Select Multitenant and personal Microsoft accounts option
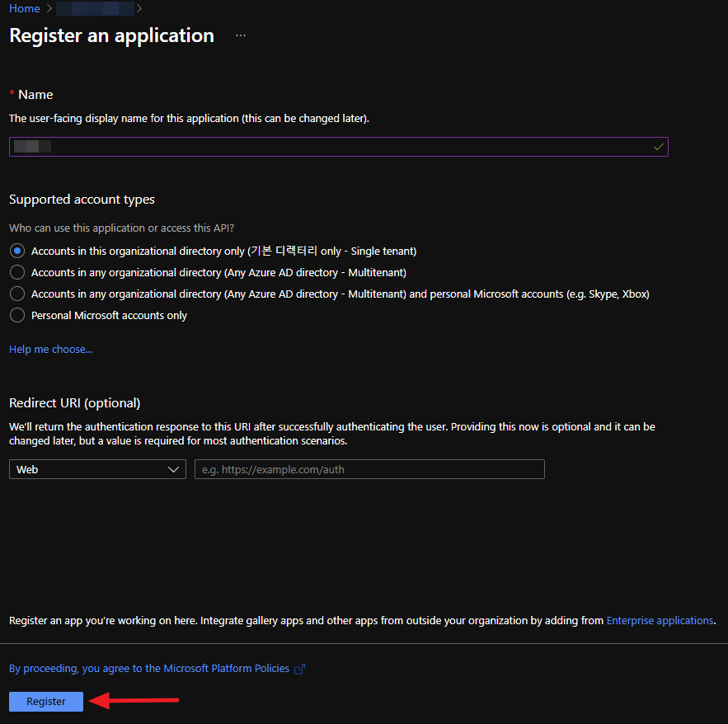This screenshot has height=724, width=728. pyautogui.click(x=17, y=294)
